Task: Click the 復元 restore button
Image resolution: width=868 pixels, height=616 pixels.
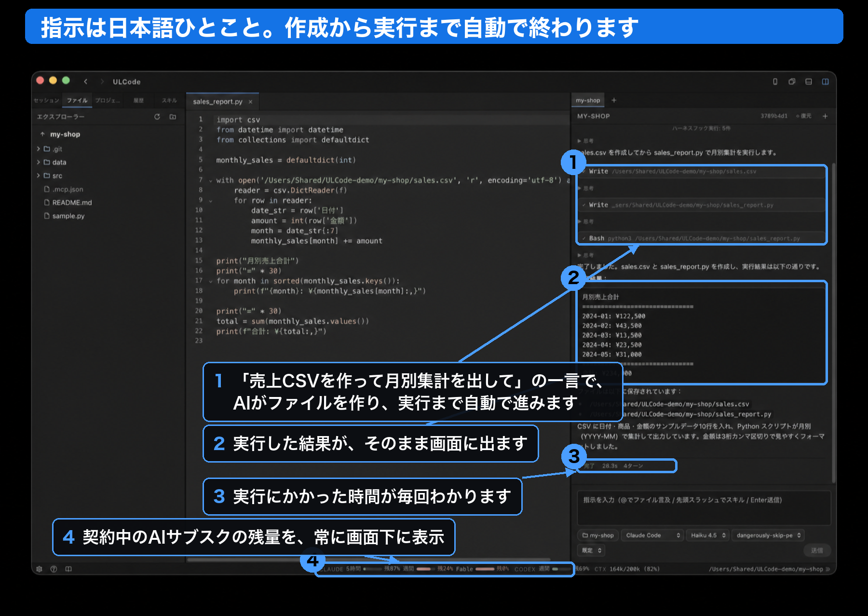Action: 804,116
